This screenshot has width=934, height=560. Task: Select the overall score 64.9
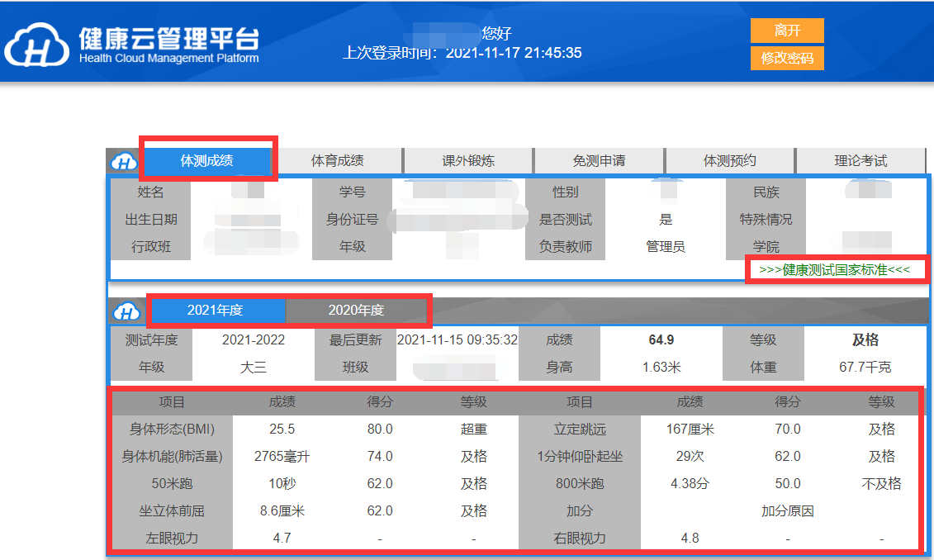(x=661, y=339)
